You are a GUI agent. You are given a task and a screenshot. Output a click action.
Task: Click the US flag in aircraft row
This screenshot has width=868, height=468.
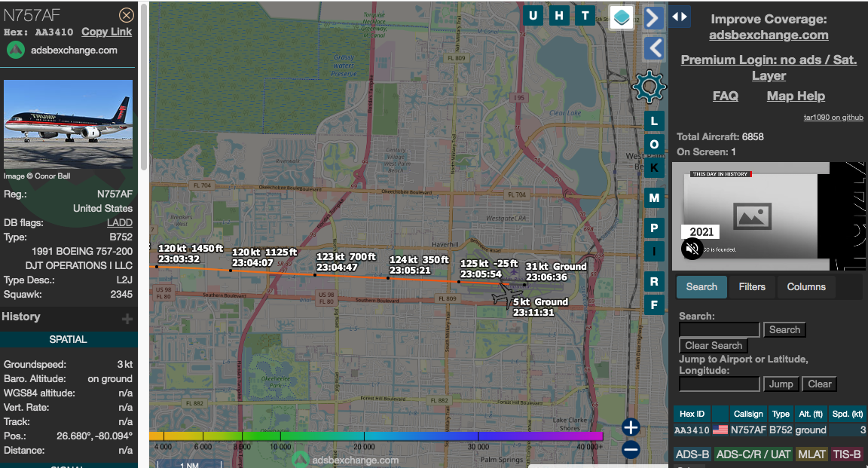click(x=720, y=430)
